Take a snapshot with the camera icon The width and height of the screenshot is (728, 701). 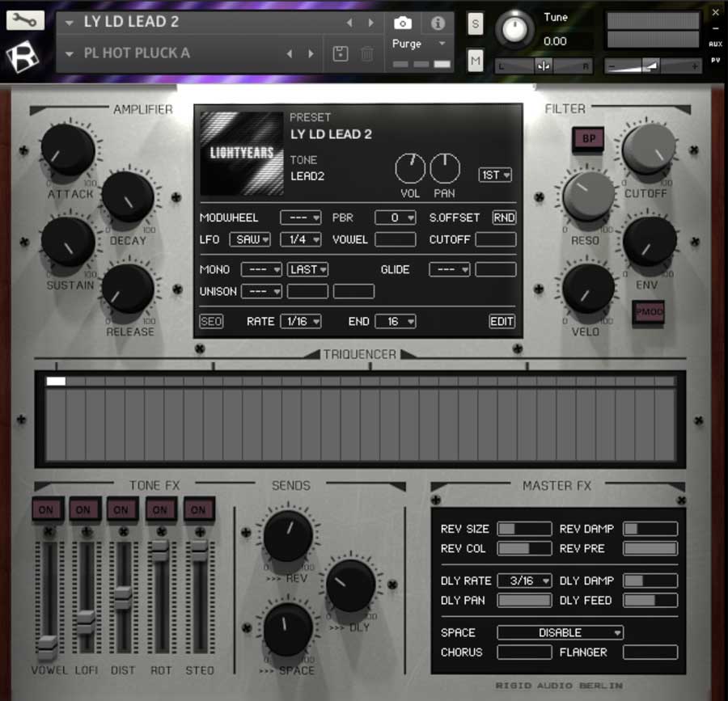pyautogui.click(x=403, y=23)
